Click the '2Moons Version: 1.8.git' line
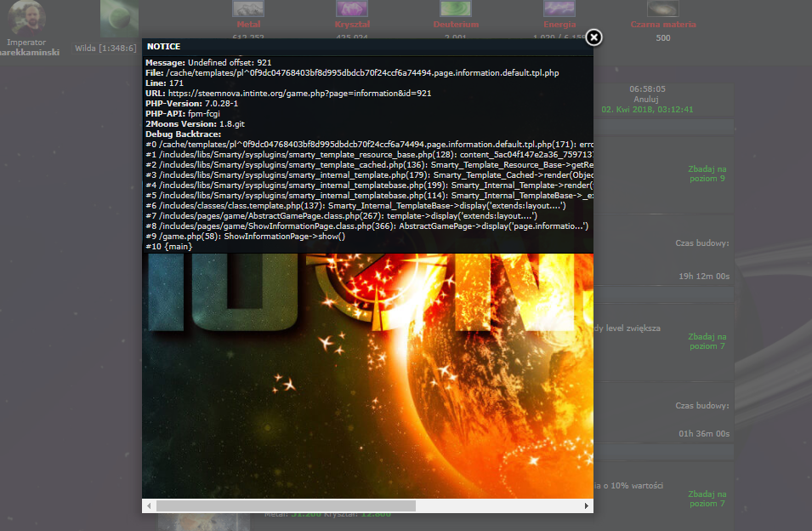This screenshot has width=812, height=531. click(196, 123)
